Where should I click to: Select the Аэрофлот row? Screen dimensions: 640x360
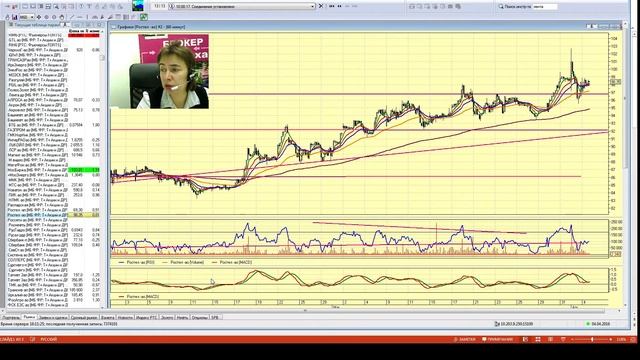point(53,110)
